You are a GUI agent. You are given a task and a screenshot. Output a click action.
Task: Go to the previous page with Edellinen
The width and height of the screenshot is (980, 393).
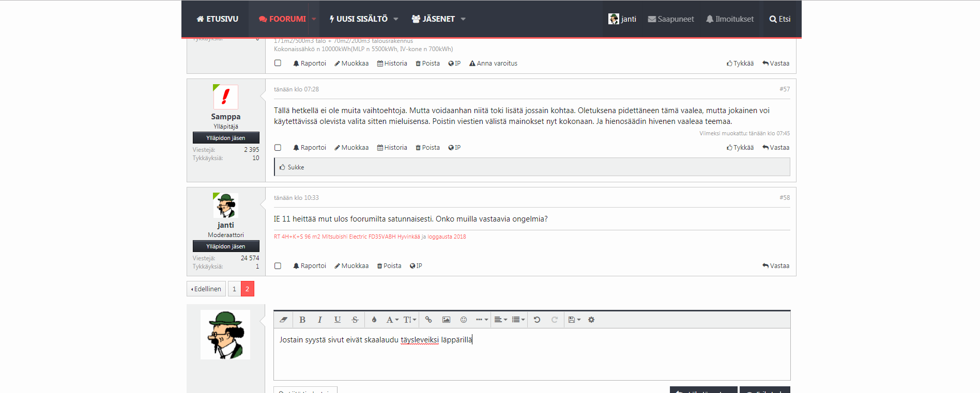(206, 289)
